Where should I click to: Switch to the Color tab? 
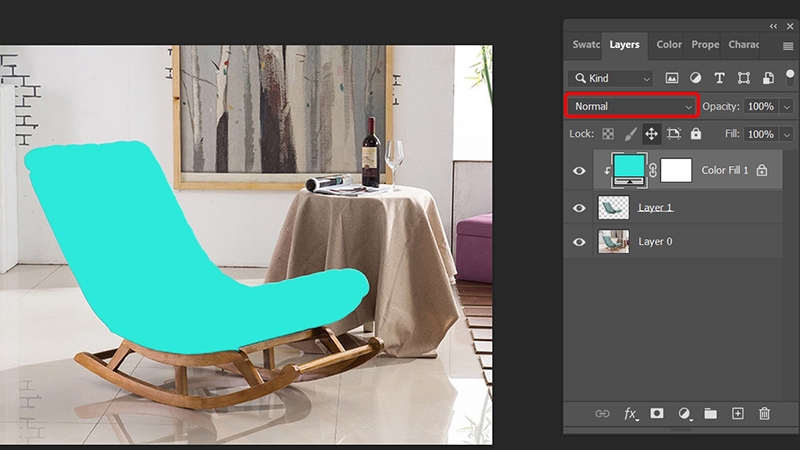coord(669,45)
